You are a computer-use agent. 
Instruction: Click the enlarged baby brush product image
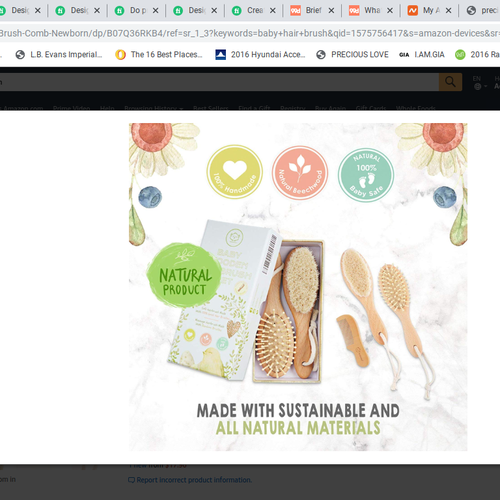click(x=298, y=287)
